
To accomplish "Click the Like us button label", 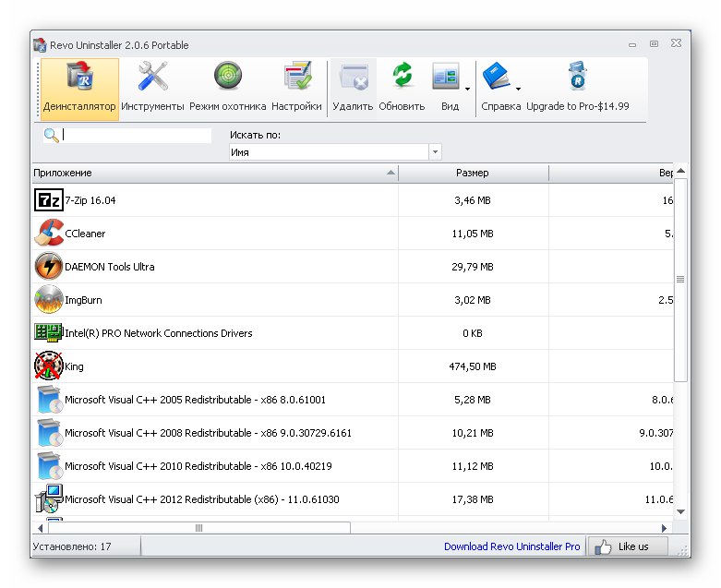I will pos(633,546).
